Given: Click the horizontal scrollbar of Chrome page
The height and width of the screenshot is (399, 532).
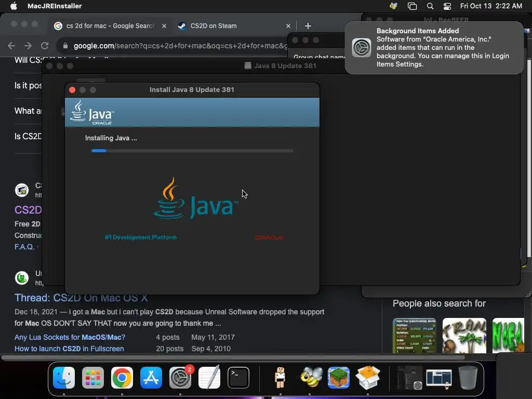Looking at the screenshot, I should [x=233, y=357].
